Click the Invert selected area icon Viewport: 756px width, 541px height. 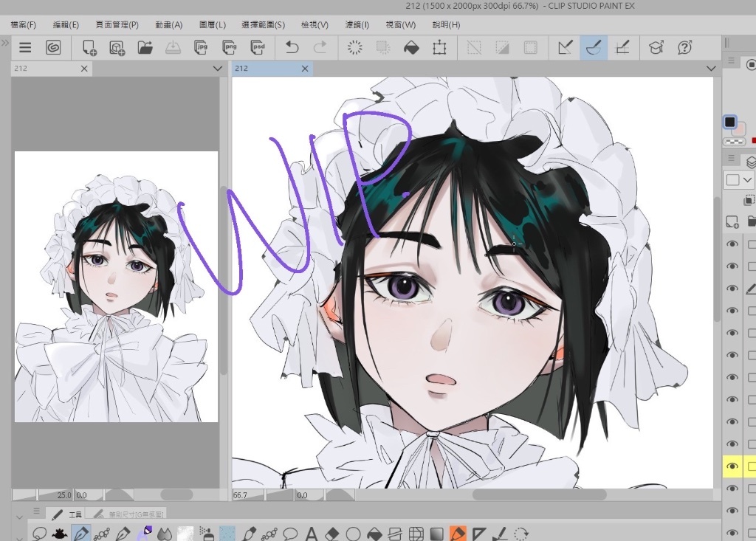click(x=502, y=47)
